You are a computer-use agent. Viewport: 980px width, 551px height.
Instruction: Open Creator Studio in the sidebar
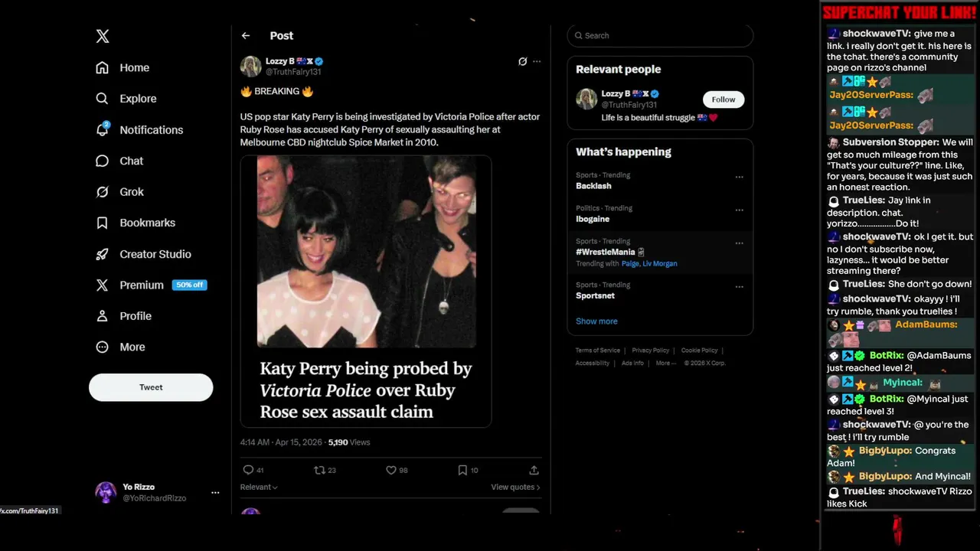(x=155, y=254)
